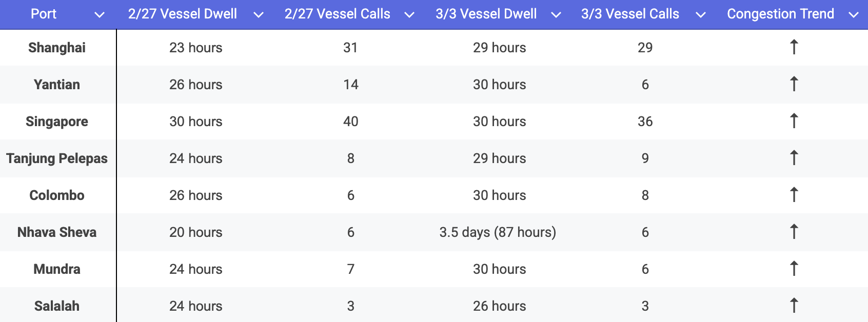Select the Nhava Sheva 3.5 days cell
868x322 pixels.
click(498, 232)
